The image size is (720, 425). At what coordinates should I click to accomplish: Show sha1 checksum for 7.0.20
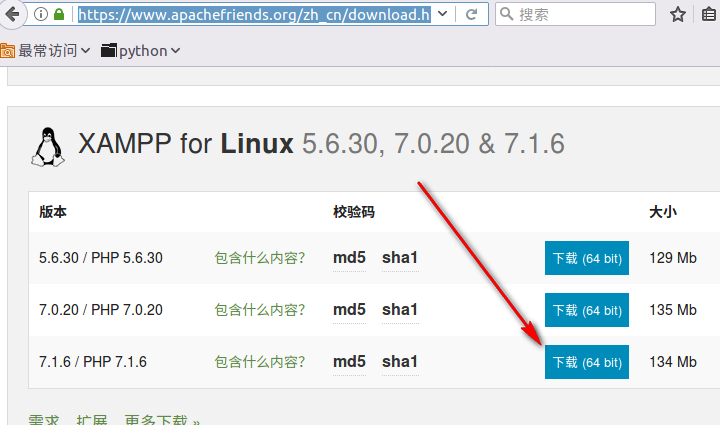pyautogui.click(x=400, y=310)
